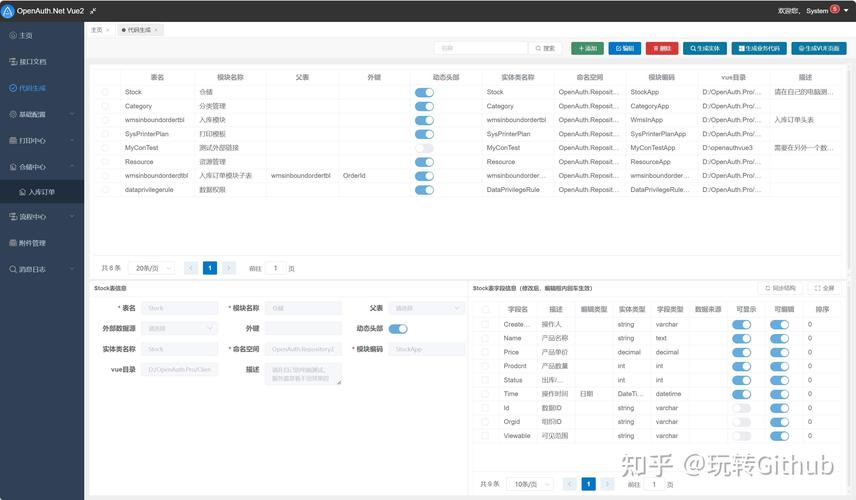Image resolution: width=856 pixels, height=500 pixels.
Task: Click the 生成实体 button
Action: 705,49
